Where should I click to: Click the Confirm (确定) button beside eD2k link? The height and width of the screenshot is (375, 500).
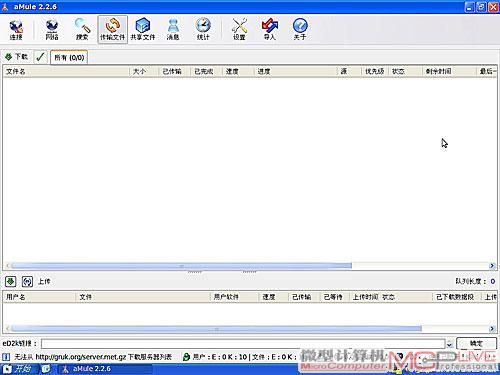[476, 343]
